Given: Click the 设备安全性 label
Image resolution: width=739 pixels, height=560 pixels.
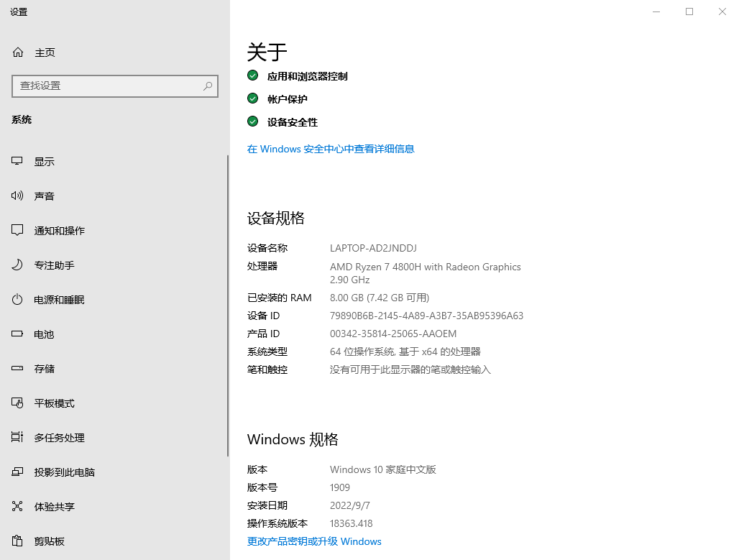Looking at the screenshot, I should (x=292, y=122).
